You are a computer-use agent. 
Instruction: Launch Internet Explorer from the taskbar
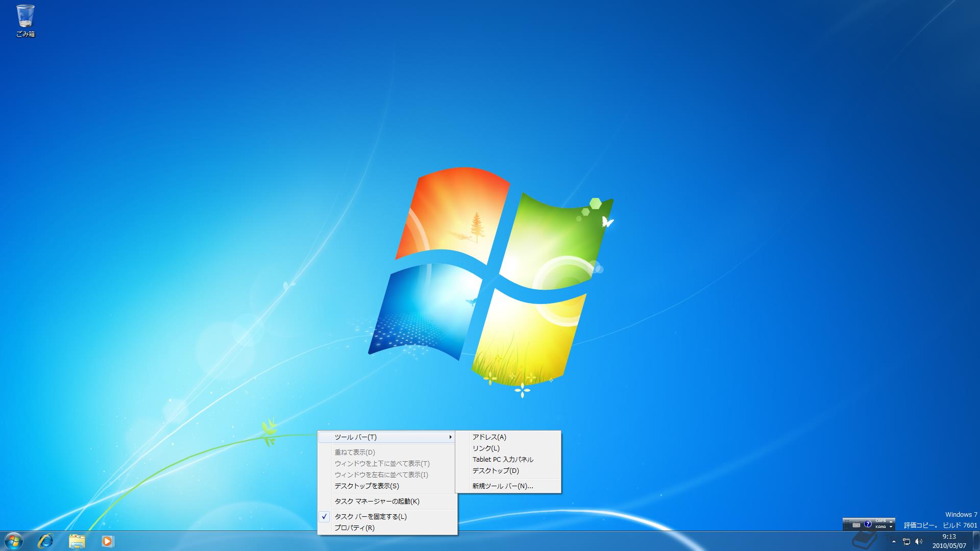pyautogui.click(x=45, y=541)
